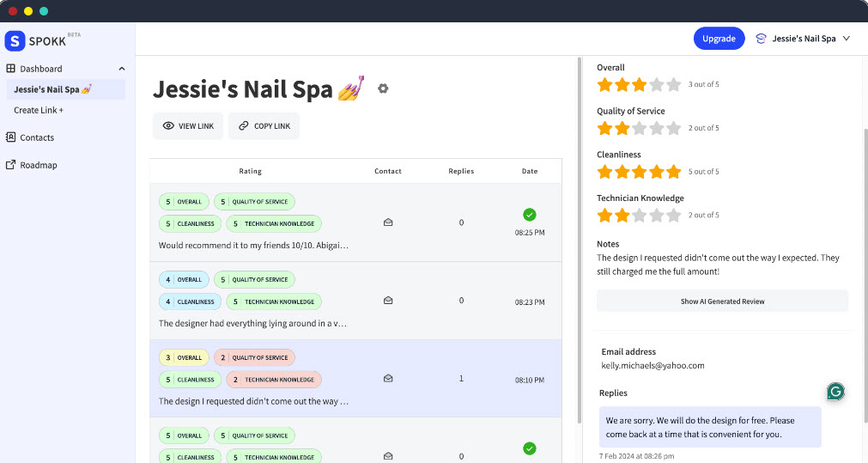
Task: Click the Spokk logo icon
Action: pyautogui.click(x=15, y=41)
